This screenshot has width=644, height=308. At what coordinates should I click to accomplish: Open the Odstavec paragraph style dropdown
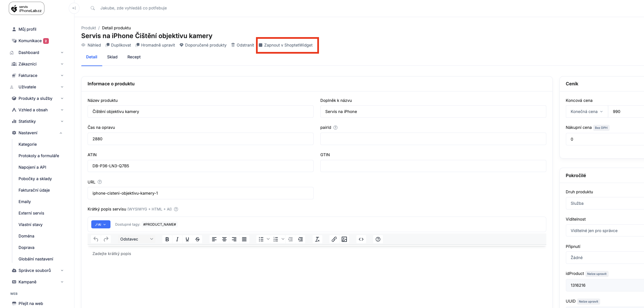[136, 239]
